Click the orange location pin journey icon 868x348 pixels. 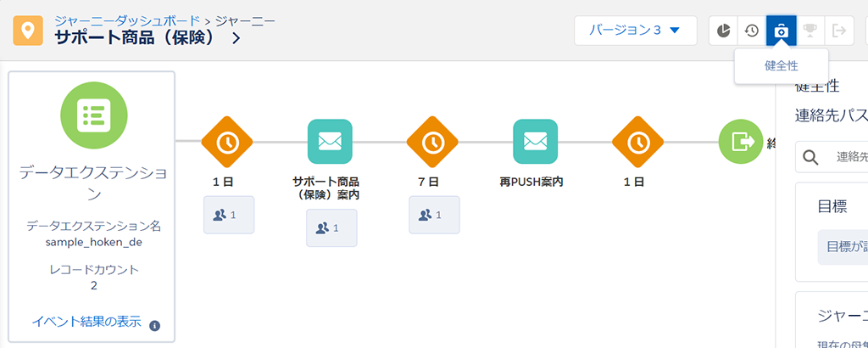click(29, 31)
